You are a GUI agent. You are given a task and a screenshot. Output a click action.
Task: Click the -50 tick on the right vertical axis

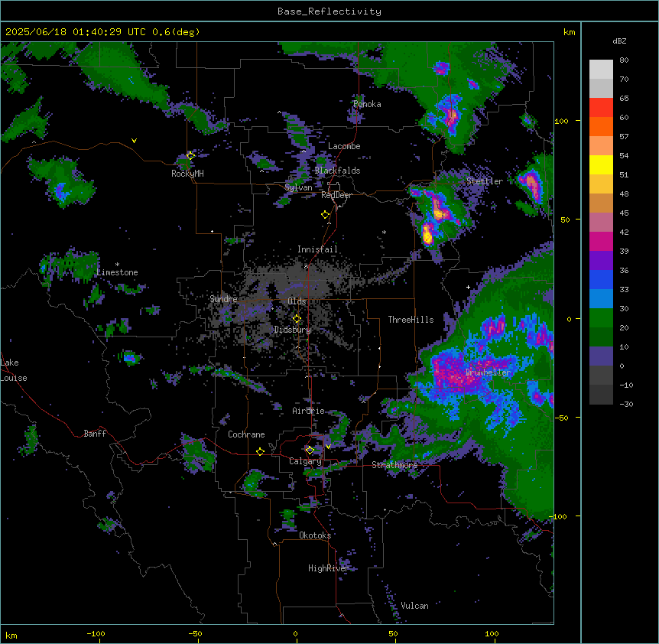(561, 418)
